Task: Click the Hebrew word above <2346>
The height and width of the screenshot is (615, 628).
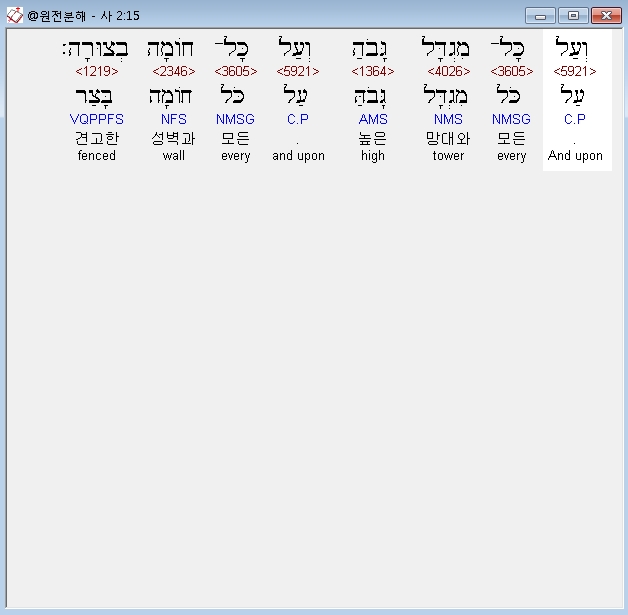Action: (x=171, y=49)
